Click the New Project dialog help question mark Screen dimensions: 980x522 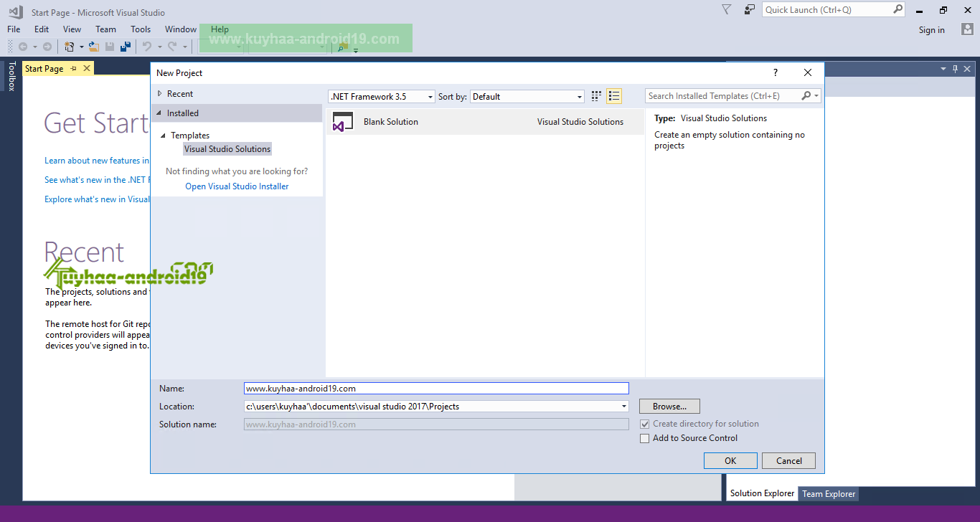775,72
